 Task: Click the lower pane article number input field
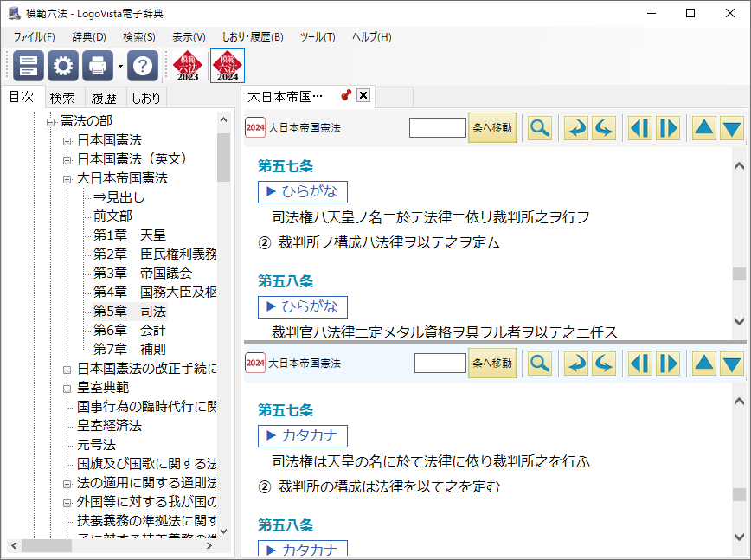(440, 363)
